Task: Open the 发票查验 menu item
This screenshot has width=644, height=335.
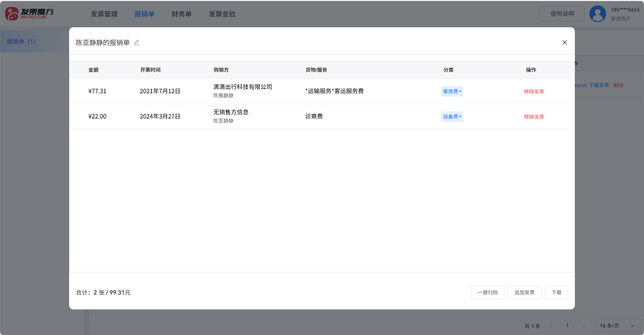Action: tap(222, 14)
